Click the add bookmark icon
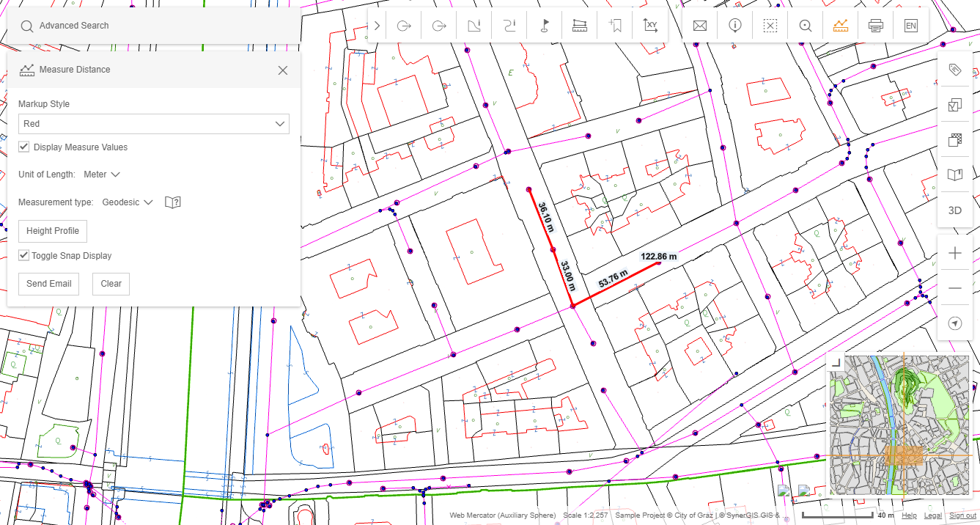Screen dimensions: 980x525 (614, 25)
